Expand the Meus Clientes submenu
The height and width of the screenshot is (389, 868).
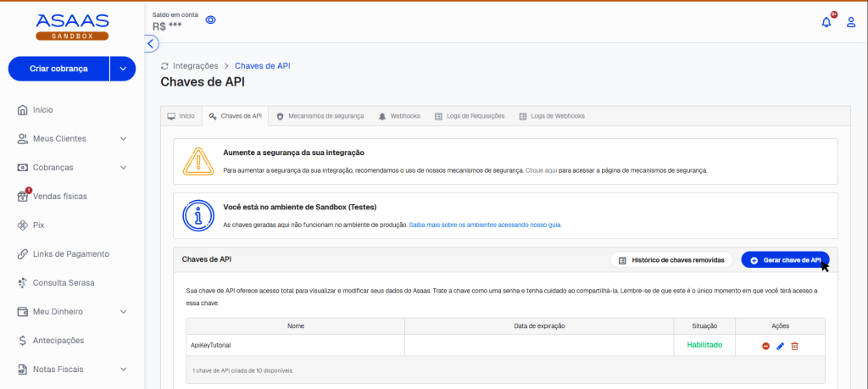click(124, 139)
